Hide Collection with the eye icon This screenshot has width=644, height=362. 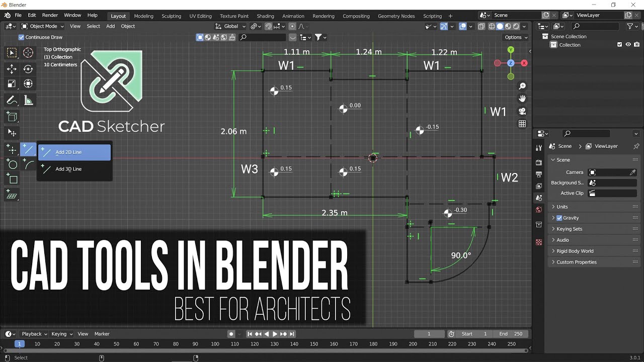pyautogui.click(x=628, y=45)
